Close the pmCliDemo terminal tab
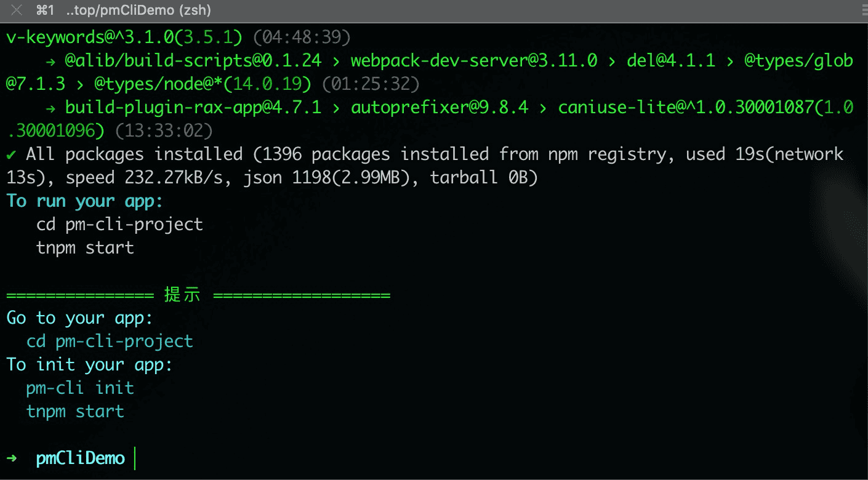Screen dimensions: 868x480 pyautogui.click(x=17, y=10)
